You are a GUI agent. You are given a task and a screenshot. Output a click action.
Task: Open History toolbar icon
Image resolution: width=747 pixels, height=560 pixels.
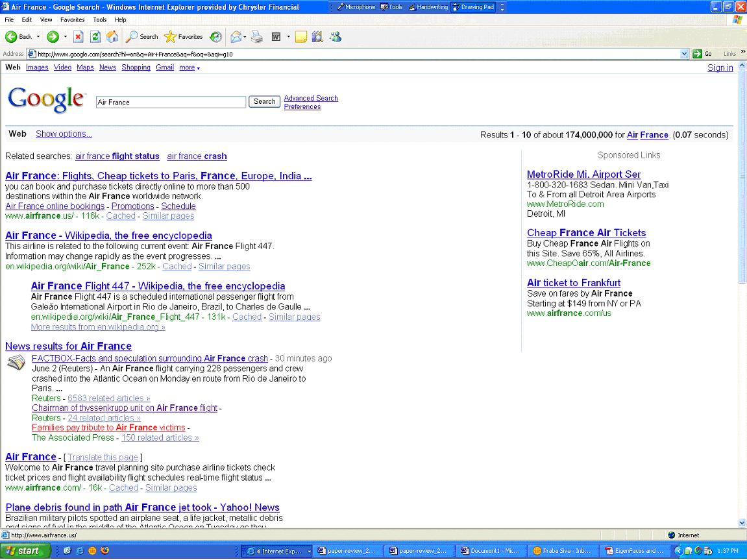click(x=215, y=37)
